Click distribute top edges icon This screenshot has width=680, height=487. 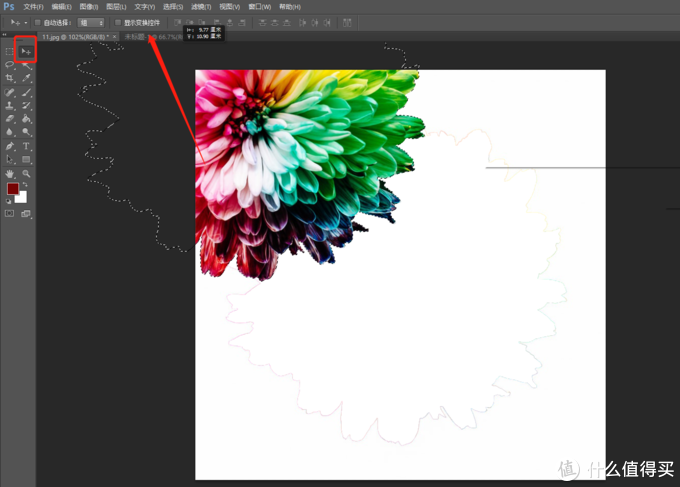tap(262, 23)
